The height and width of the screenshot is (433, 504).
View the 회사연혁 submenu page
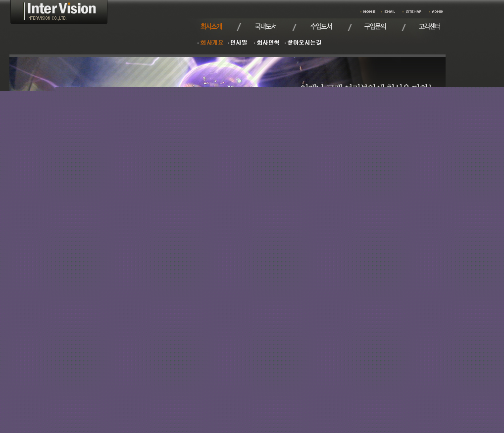click(268, 43)
